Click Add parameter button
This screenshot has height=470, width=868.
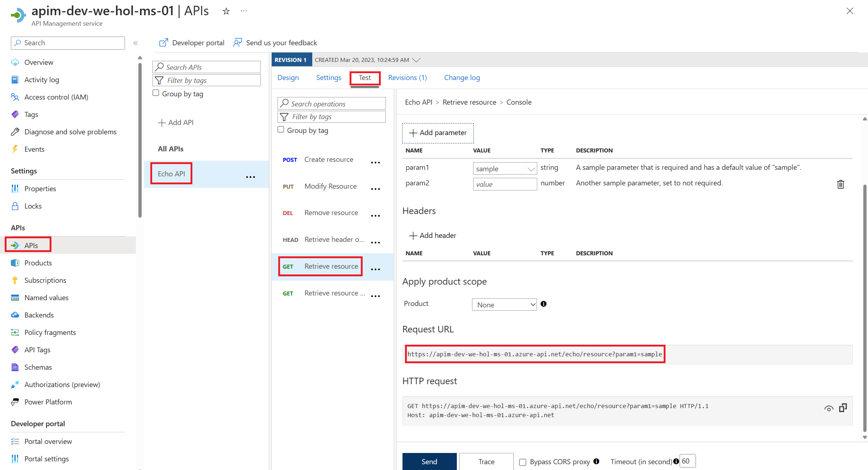coord(438,133)
